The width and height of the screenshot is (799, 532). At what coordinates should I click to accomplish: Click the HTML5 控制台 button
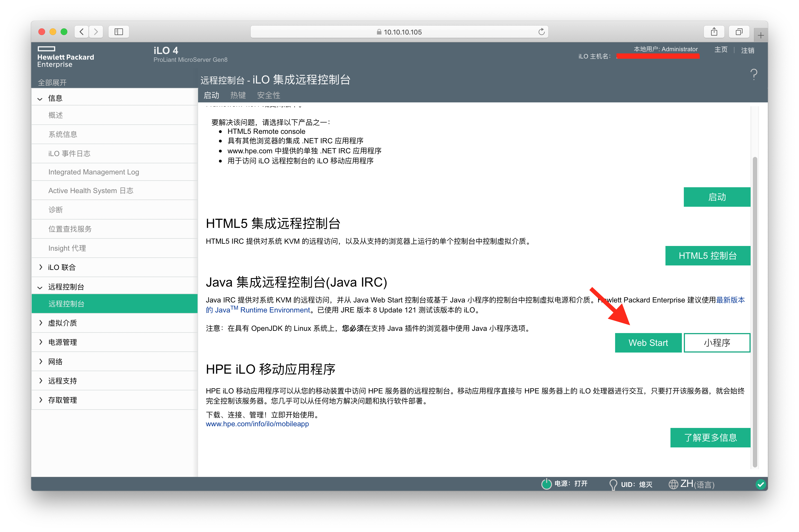[x=707, y=256]
